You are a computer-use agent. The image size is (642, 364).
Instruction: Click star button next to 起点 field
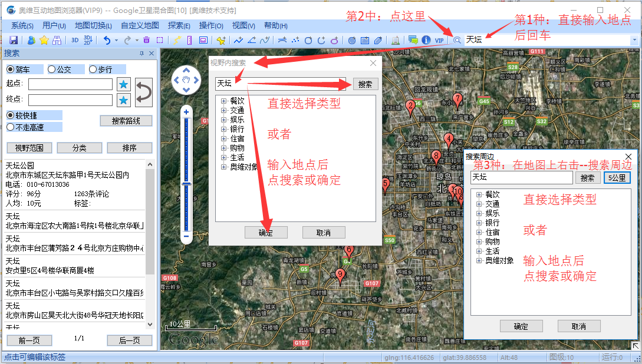[123, 84]
